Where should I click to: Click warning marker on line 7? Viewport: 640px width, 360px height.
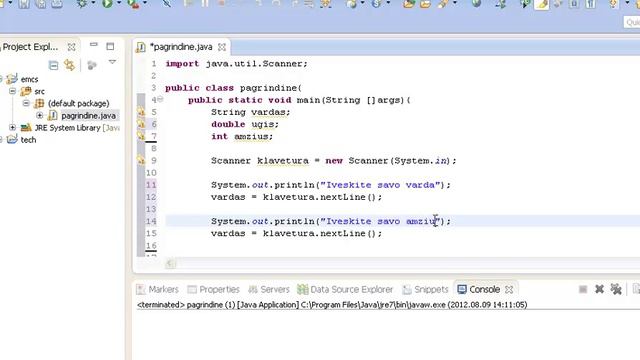coord(141,136)
